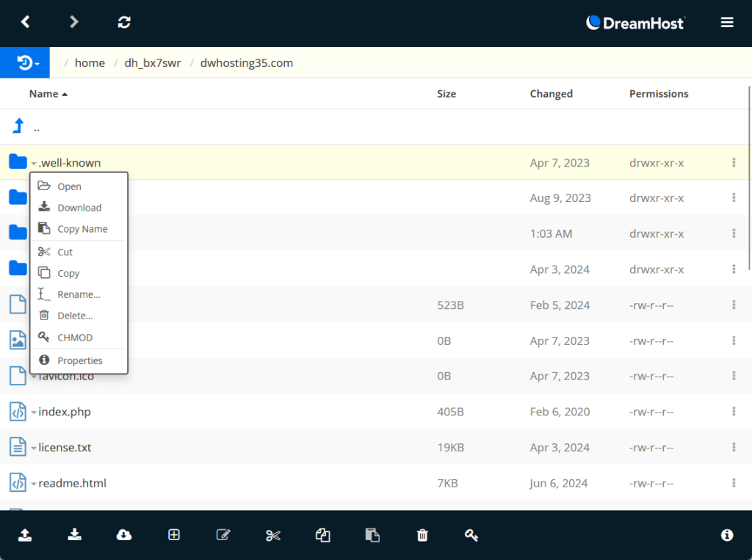Click Upload icon in bottom toolbar
Image resolution: width=752 pixels, height=560 pixels.
point(25,535)
